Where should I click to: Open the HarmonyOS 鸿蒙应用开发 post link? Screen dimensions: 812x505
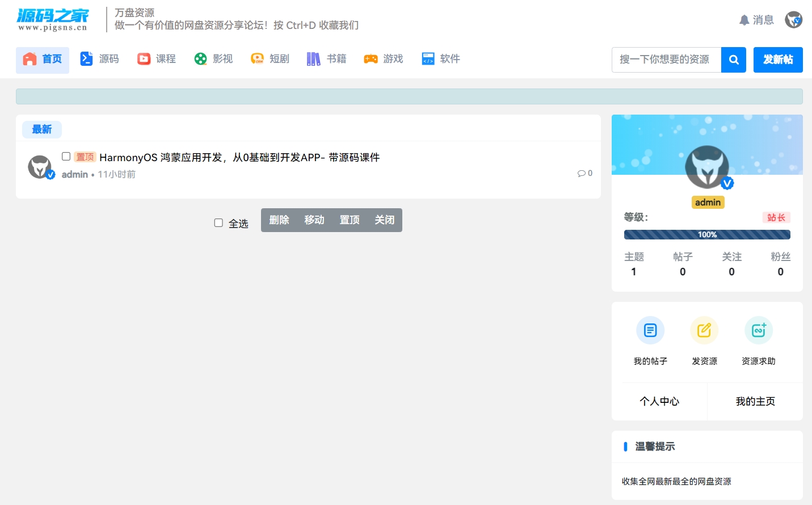click(239, 157)
